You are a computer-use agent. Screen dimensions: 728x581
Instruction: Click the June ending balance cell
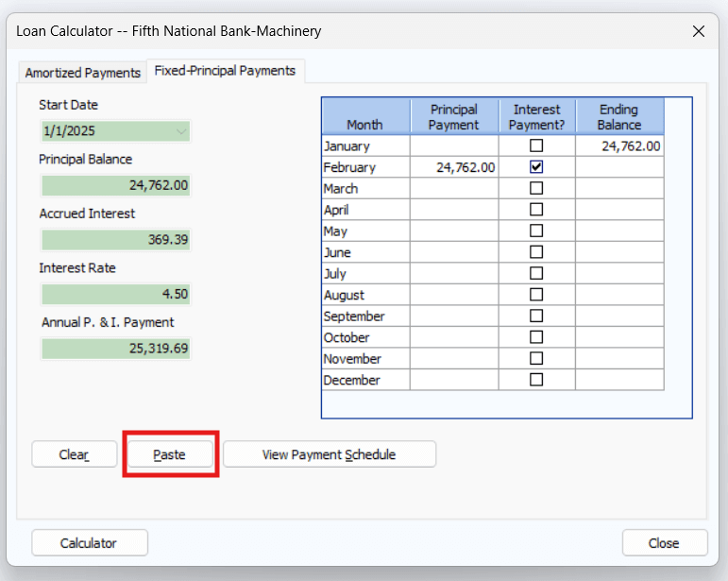coord(619,252)
